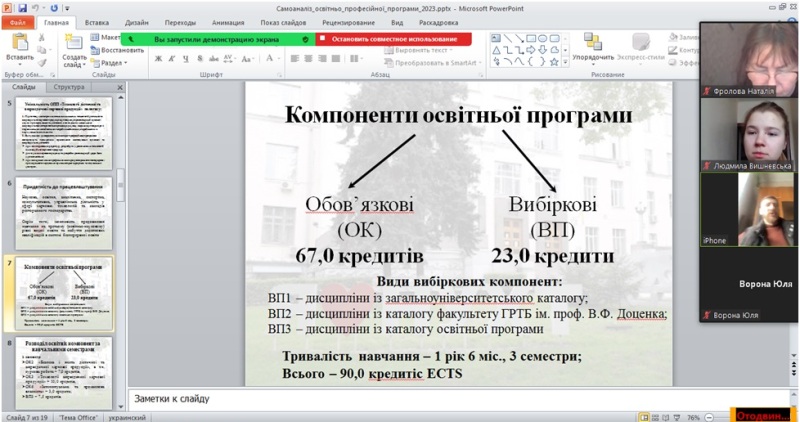Justify text in paragraph group
Image resolution: width=800 pixels, height=422 pixels.
click(336, 59)
